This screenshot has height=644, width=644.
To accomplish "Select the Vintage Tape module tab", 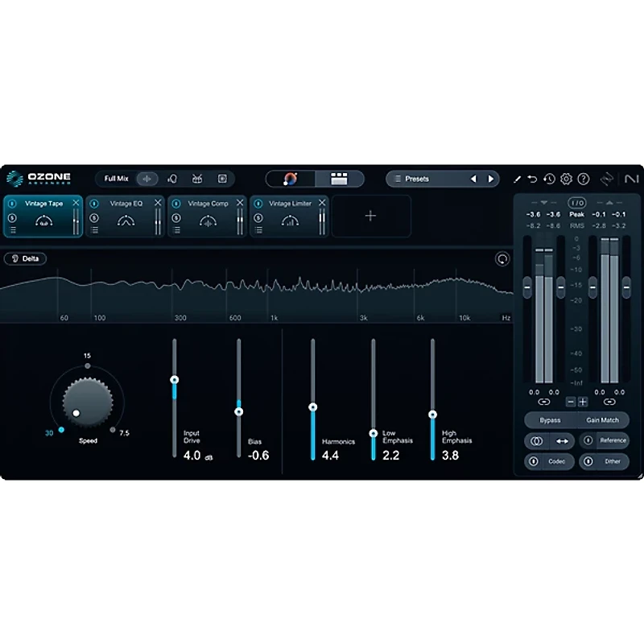I will [43, 216].
